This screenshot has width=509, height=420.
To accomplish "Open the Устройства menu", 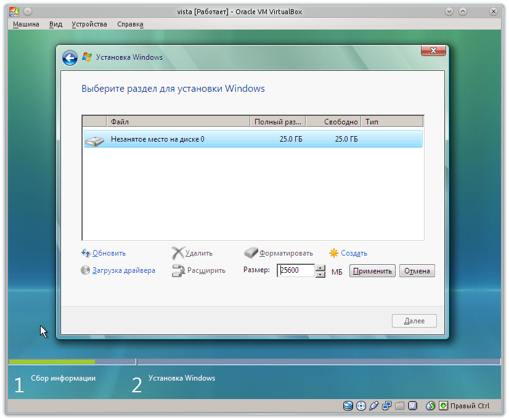I will [90, 24].
